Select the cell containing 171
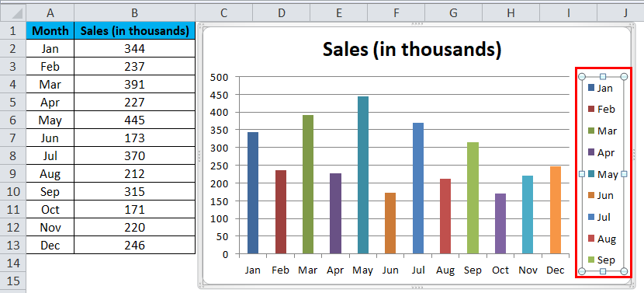The height and width of the screenshot is (293, 644). (x=135, y=210)
